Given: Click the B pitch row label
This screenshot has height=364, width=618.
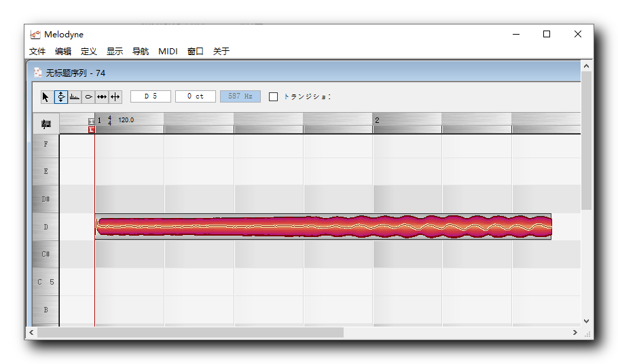Looking at the screenshot, I should (46, 310).
